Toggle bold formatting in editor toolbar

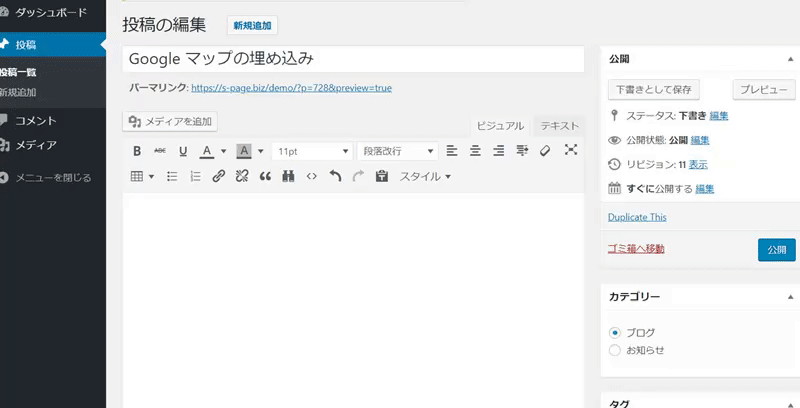pyautogui.click(x=137, y=151)
